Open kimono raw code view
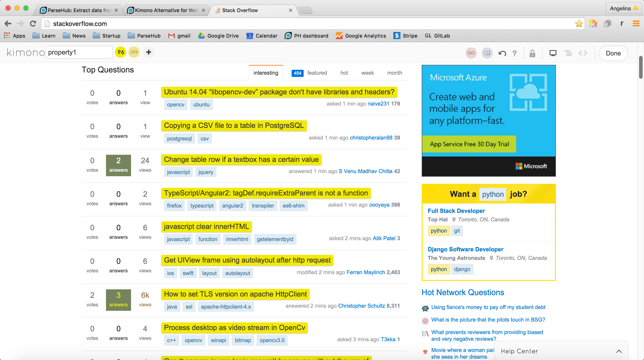The image size is (644, 360). coord(583,53)
